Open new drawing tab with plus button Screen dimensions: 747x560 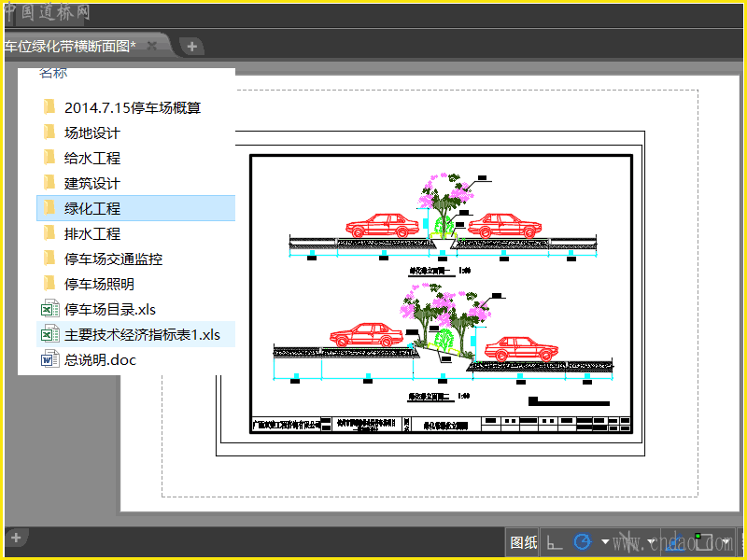click(191, 46)
